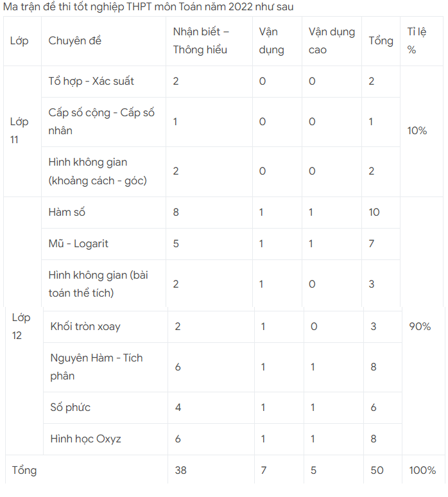Select the "100%" total ratio cell
This screenshot has height=497, width=448.
tap(422, 471)
